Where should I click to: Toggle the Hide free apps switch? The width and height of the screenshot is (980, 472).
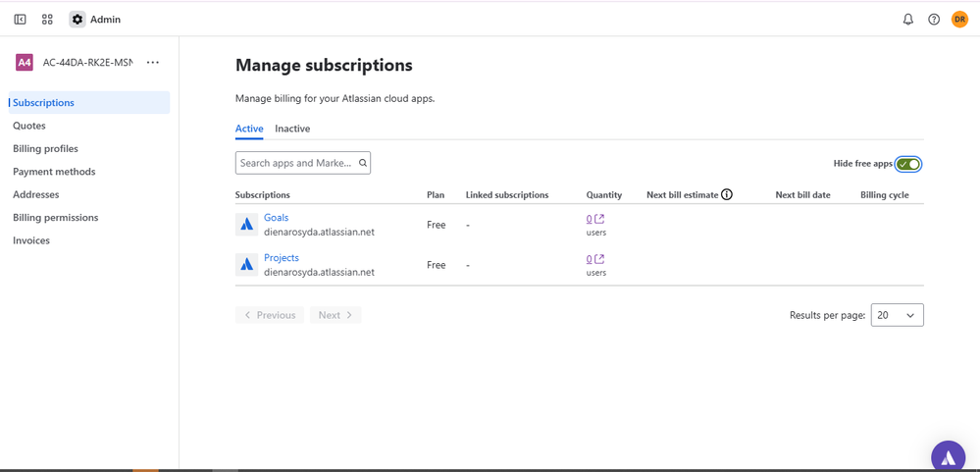tap(908, 164)
